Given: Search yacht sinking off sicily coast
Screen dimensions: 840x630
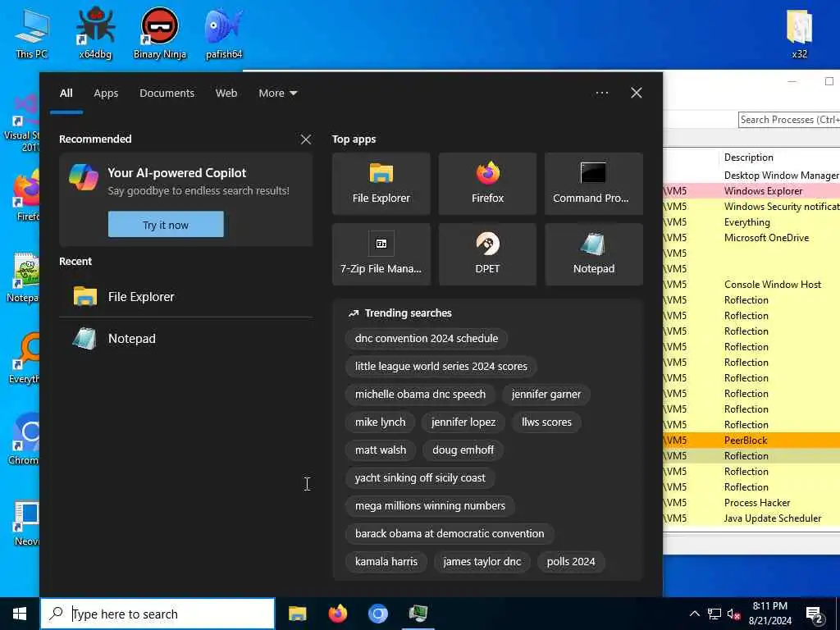Looking at the screenshot, I should pyautogui.click(x=420, y=478).
